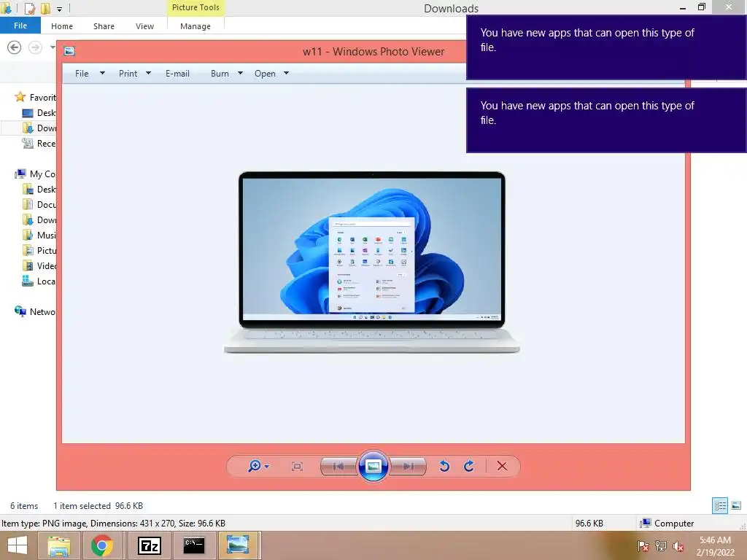Open the Burn menu
This screenshot has width=747, height=560.
pos(220,74)
